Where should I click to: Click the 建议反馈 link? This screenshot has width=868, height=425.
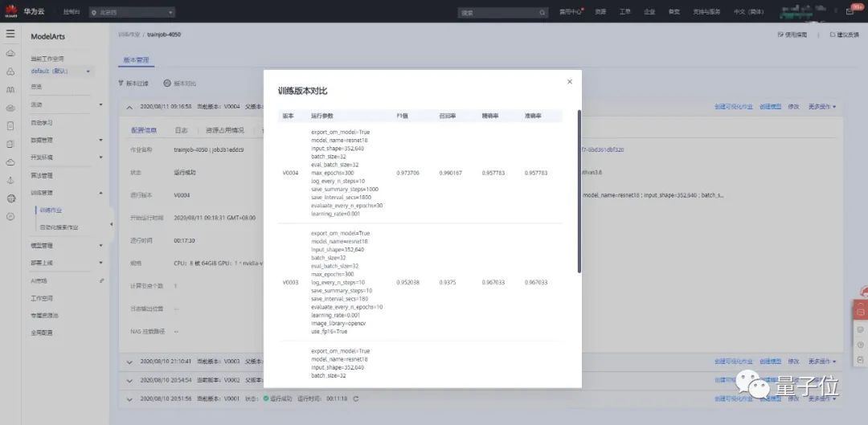844,35
